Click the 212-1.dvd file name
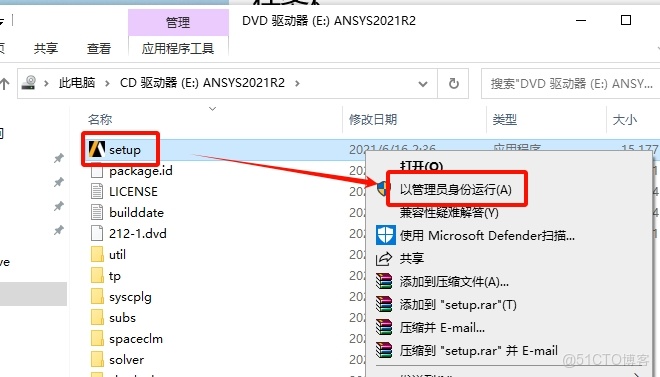660x377 pixels. [x=138, y=234]
